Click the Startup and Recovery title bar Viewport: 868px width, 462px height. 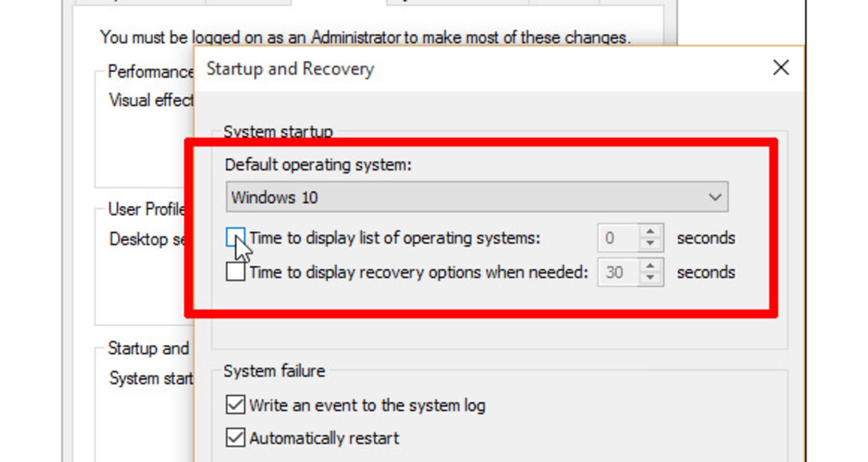click(x=479, y=69)
